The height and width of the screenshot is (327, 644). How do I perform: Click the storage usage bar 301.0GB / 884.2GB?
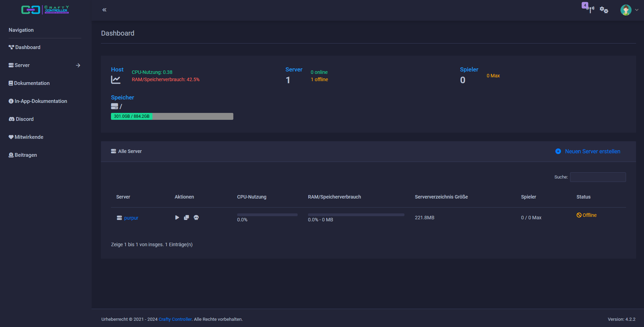click(x=172, y=116)
